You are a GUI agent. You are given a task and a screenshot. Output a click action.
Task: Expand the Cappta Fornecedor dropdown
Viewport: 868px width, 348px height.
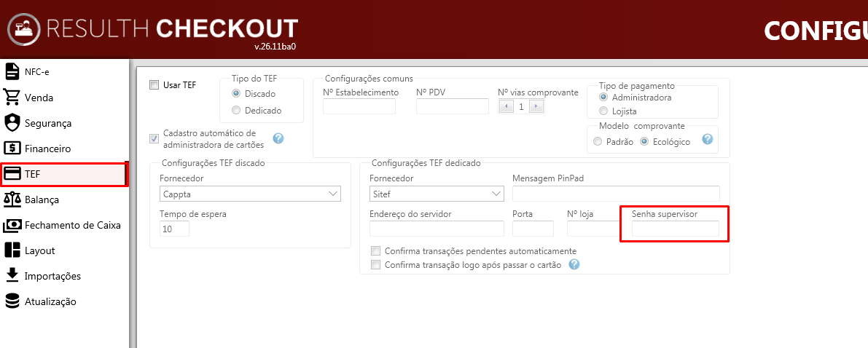click(x=250, y=194)
